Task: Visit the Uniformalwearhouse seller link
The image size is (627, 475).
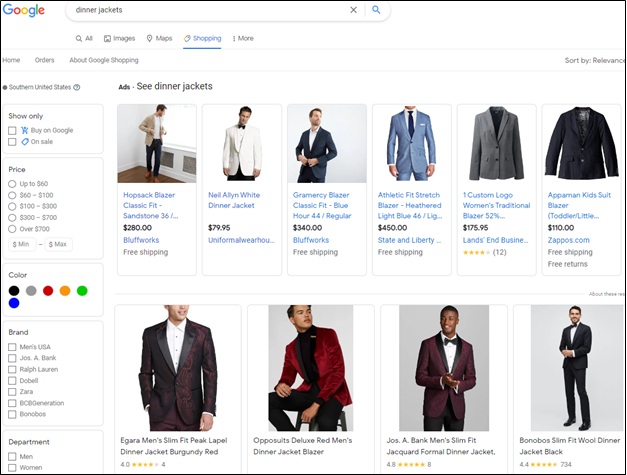Action: coord(241,240)
